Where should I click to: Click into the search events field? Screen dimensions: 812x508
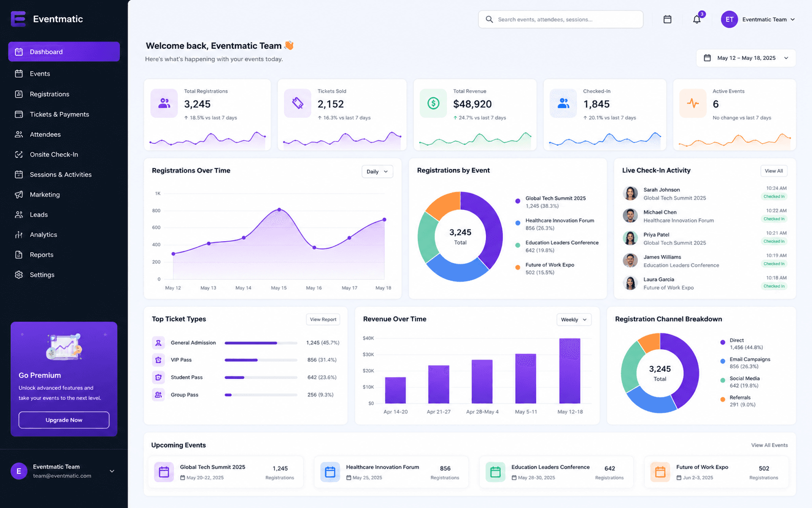(x=561, y=19)
